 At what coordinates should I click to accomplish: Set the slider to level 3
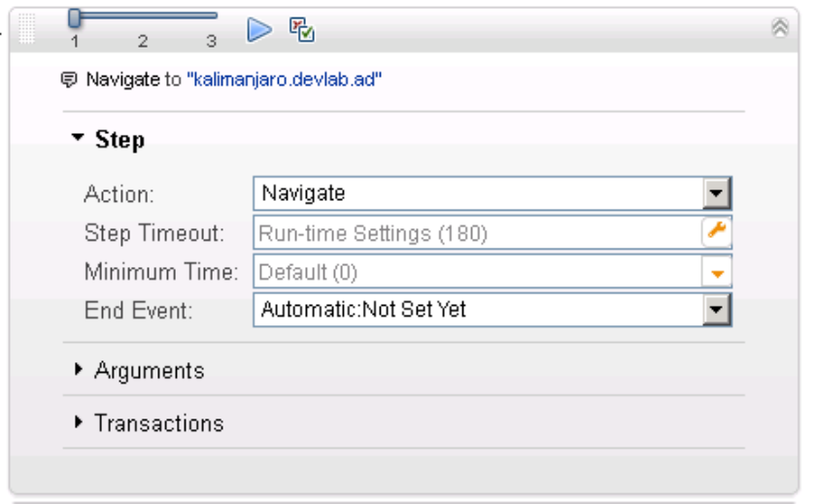(x=211, y=17)
